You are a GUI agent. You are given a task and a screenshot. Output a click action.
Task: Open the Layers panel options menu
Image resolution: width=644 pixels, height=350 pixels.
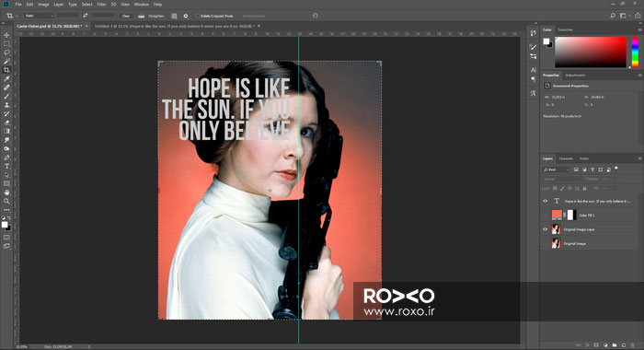(x=639, y=158)
